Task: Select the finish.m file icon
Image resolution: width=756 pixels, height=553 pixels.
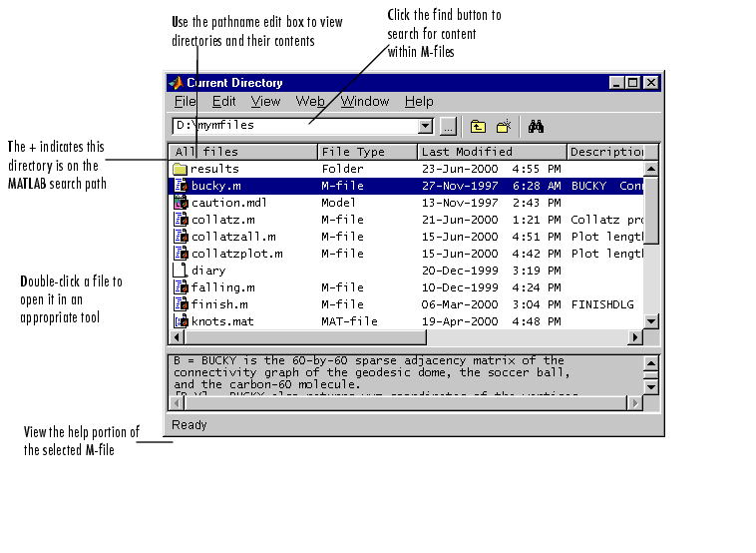Action: [181, 304]
